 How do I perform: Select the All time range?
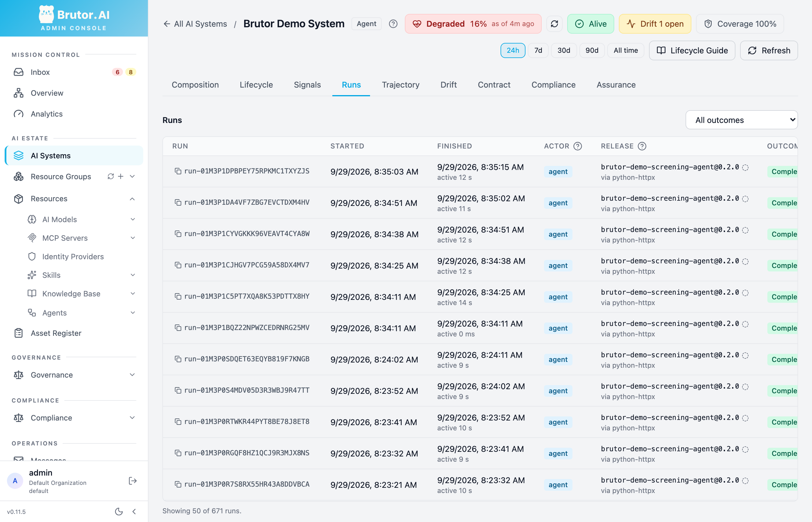626,50
